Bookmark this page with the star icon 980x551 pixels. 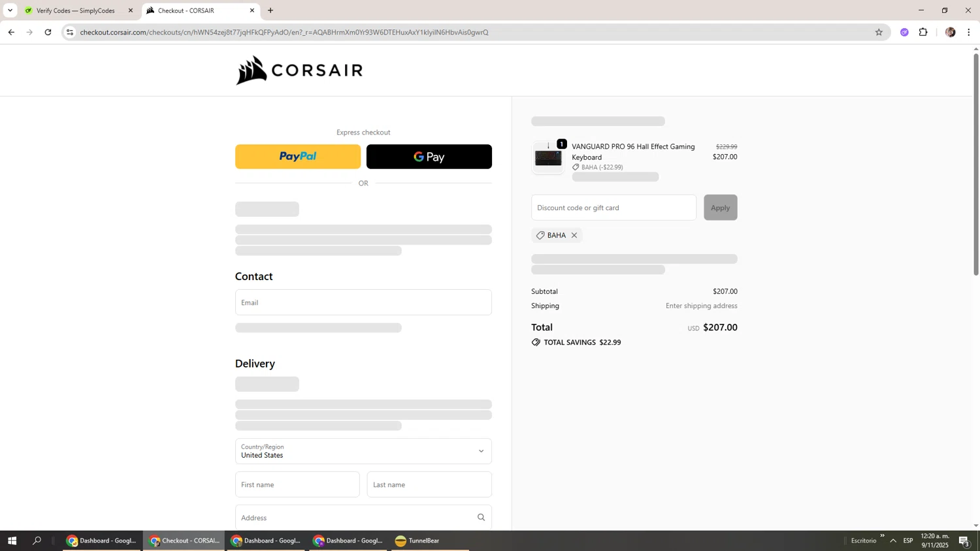point(879,32)
